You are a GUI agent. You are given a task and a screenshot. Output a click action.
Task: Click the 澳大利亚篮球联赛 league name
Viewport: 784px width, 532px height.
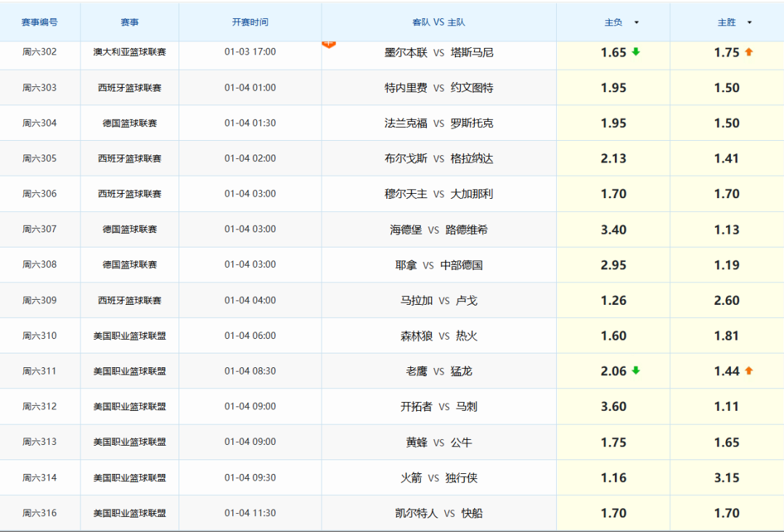129,52
